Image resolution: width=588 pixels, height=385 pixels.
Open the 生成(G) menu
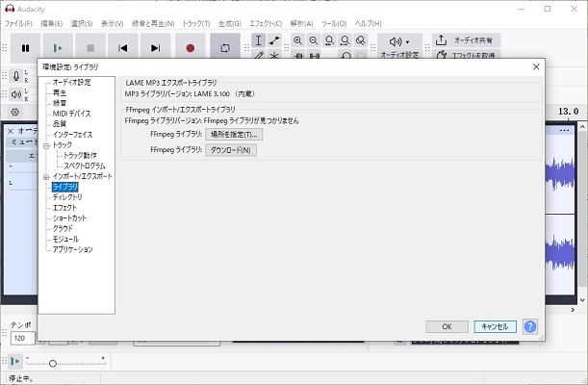click(x=230, y=24)
